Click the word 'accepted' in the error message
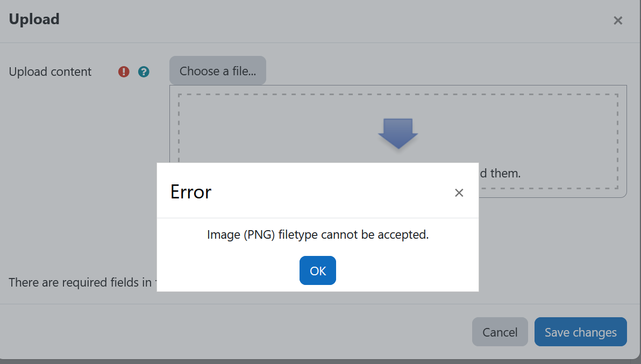This screenshot has width=641, height=364. [x=402, y=235]
